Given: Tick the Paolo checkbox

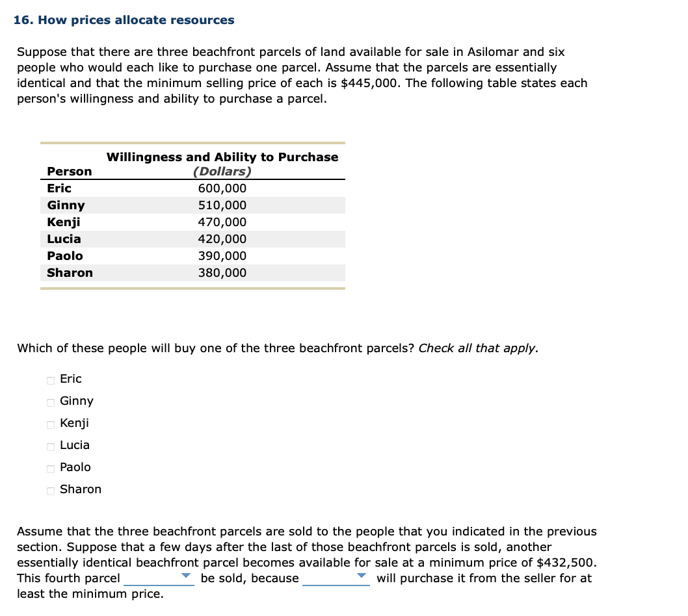Looking at the screenshot, I should [x=50, y=468].
